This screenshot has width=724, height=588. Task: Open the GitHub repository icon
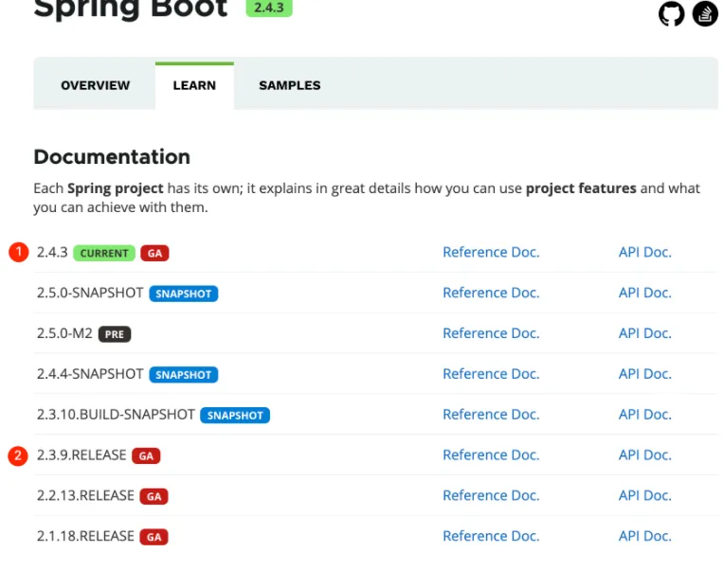671,13
